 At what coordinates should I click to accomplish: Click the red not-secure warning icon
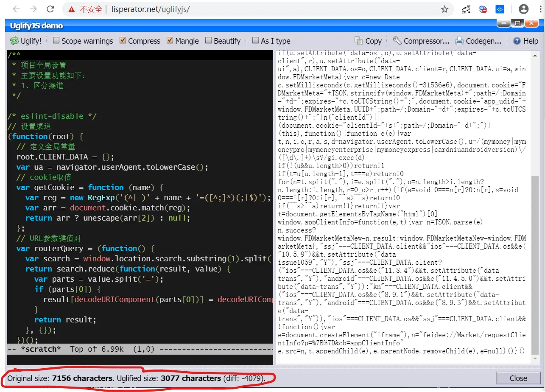coord(72,9)
